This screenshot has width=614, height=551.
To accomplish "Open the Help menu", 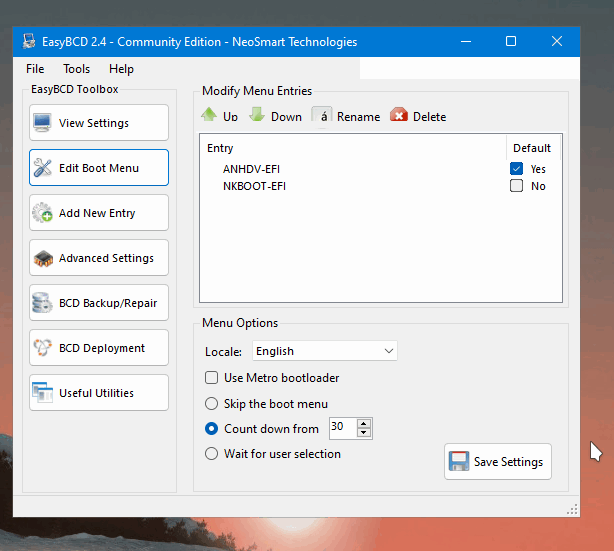I will tap(121, 69).
